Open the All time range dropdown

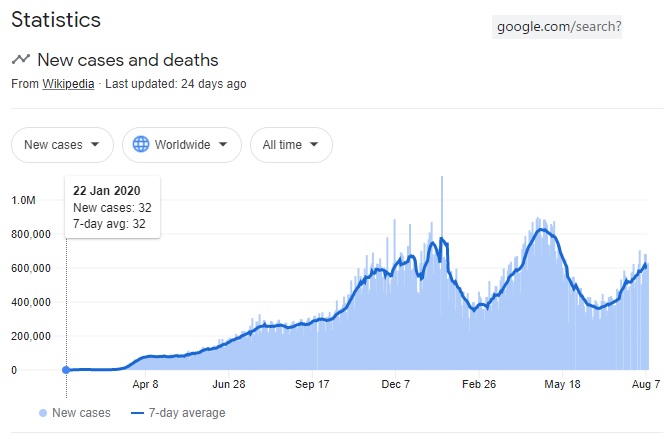pyautogui.click(x=291, y=145)
